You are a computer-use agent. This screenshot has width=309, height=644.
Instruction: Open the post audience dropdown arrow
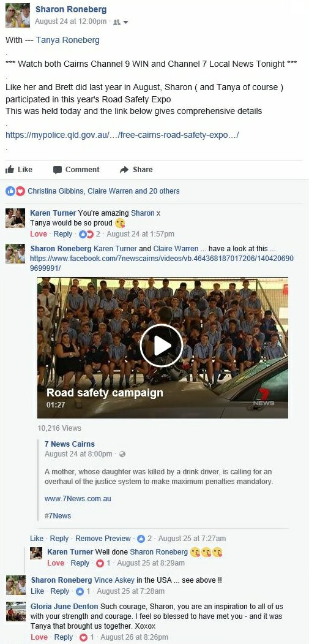point(126,22)
